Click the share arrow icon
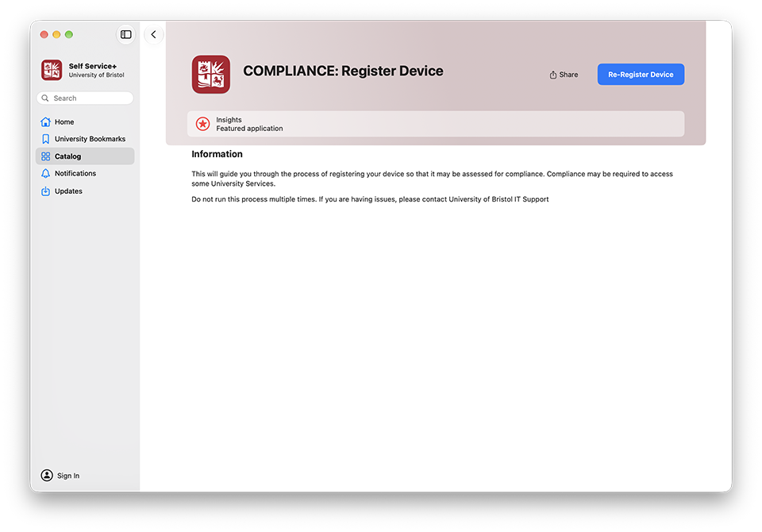The width and height of the screenshot is (762, 532). click(553, 75)
